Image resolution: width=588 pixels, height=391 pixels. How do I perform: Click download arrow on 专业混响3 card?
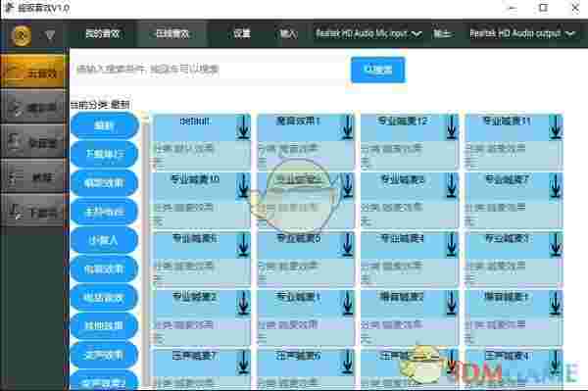click(x=556, y=244)
